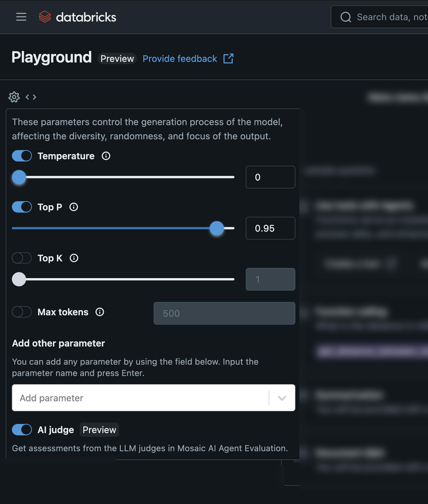This screenshot has height=504, width=428.
Task: Disable the Temperature toggle
Action: click(x=22, y=156)
